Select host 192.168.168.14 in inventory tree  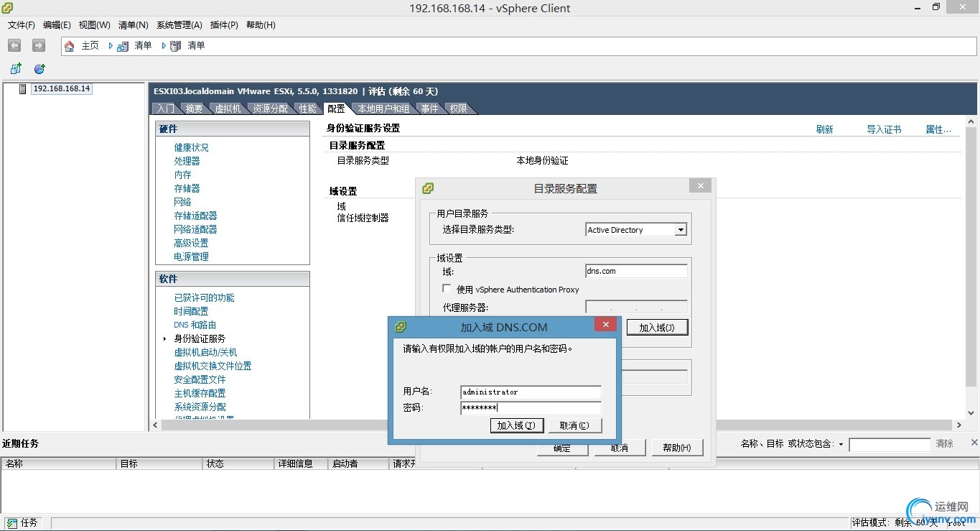coord(62,88)
